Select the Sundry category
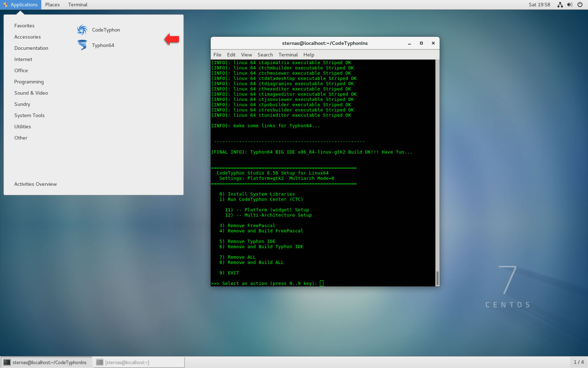588x368 pixels. [22, 104]
